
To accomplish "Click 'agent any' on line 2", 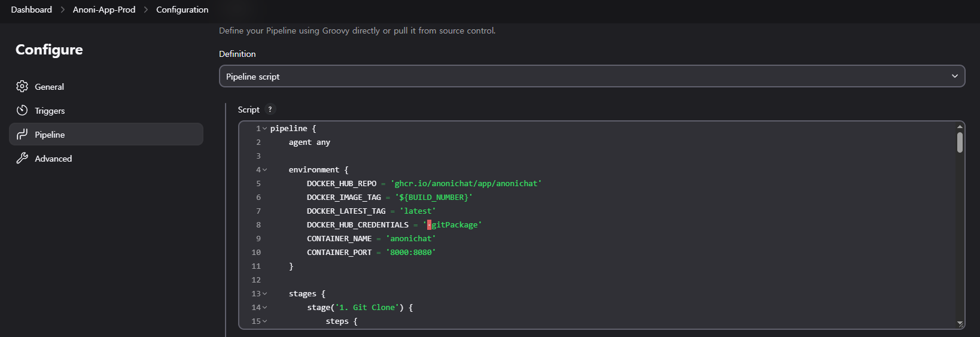I will coord(309,142).
